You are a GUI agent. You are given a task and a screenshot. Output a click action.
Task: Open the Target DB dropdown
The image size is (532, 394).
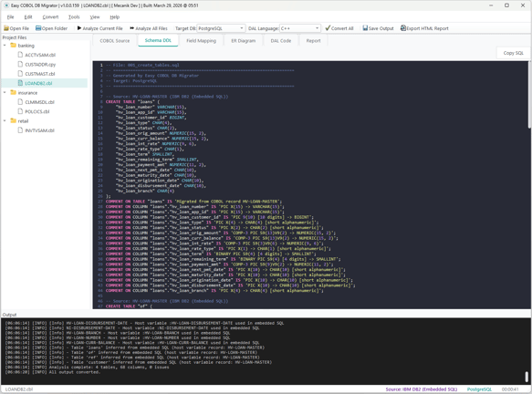(221, 28)
